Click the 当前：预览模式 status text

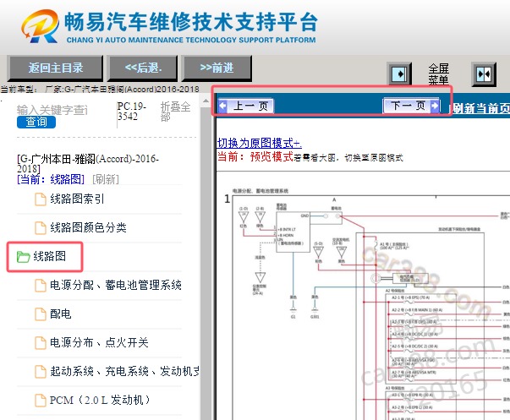point(255,157)
